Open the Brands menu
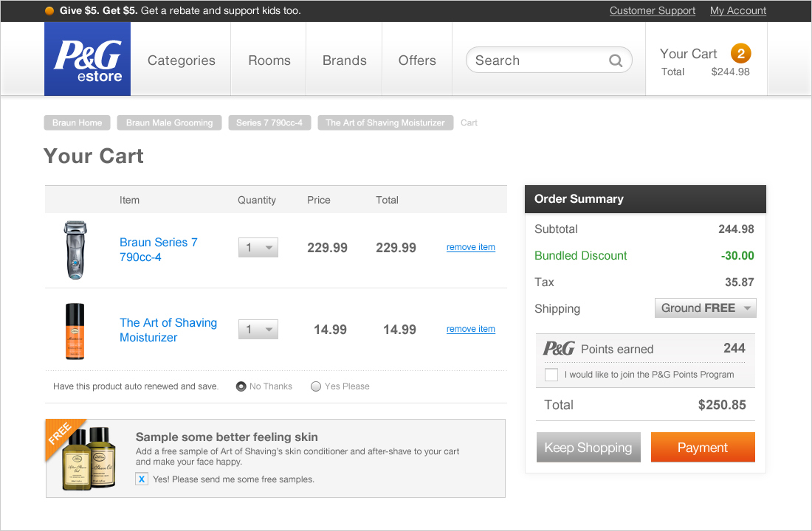This screenshot has width=812, height=531. coord(345,60)
